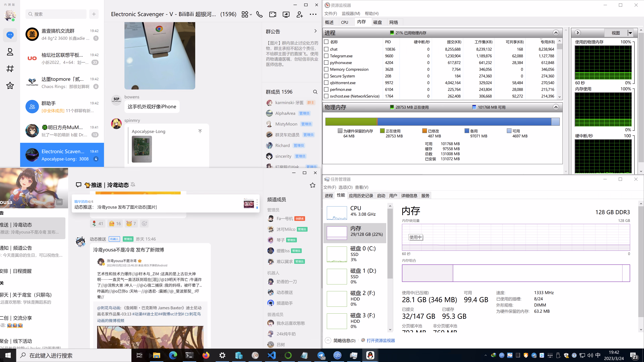Open the contacts icon in QQ sidebar

[x=10, y=52]
